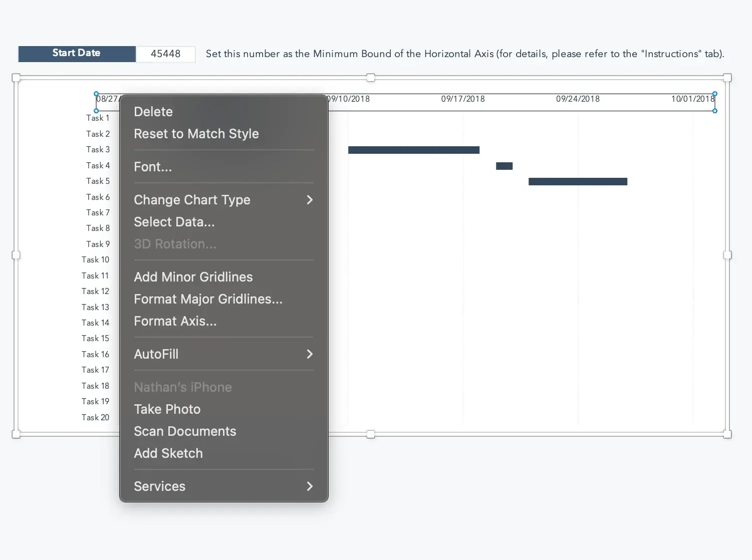Open the Font dialog
The width and height of the screenshot is (752, 560).
[153, 166]
